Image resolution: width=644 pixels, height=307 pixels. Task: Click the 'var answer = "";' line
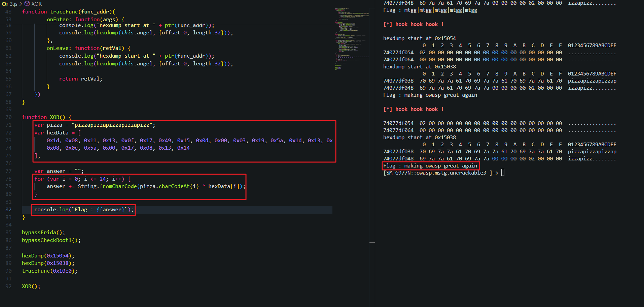59,171
